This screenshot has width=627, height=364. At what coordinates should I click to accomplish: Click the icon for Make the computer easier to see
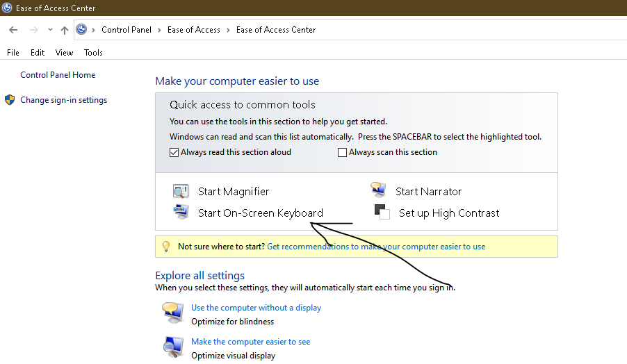173,347
